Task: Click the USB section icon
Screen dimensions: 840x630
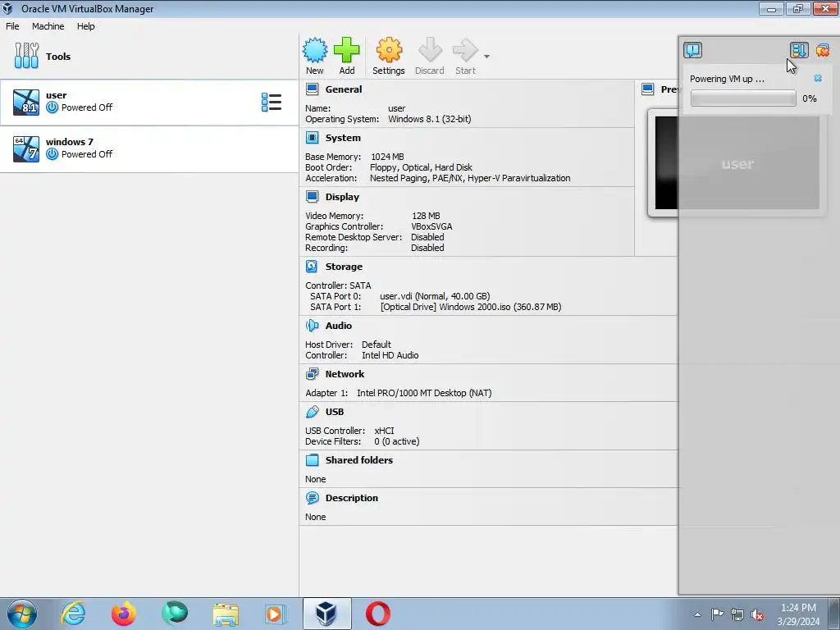Action: click(x=313, y=412)
